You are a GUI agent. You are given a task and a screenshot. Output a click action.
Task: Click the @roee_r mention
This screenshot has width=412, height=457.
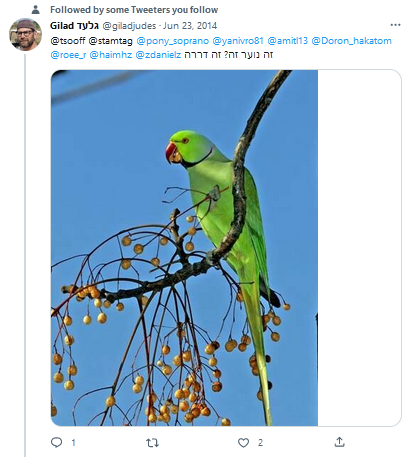click(x=68, y=55)
